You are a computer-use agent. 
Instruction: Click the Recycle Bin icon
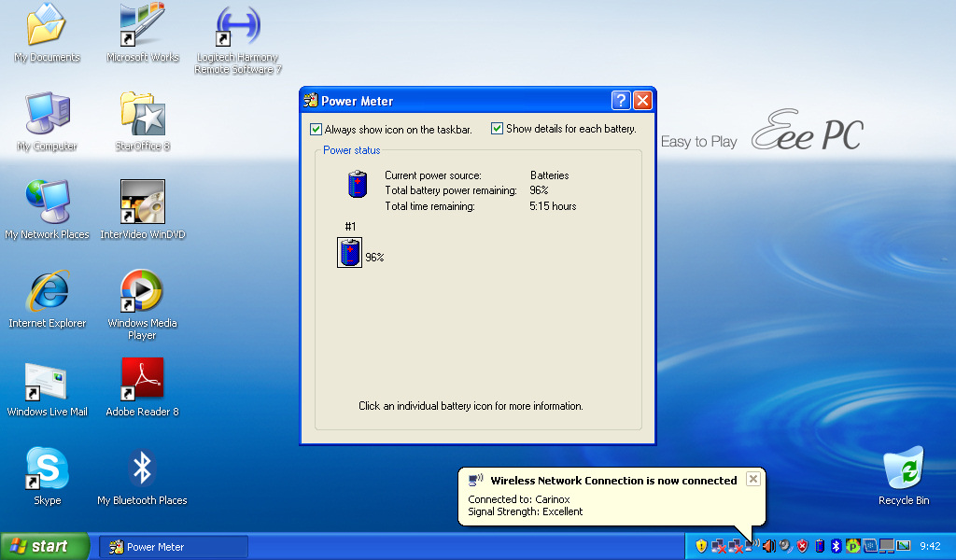click(903, 469)
